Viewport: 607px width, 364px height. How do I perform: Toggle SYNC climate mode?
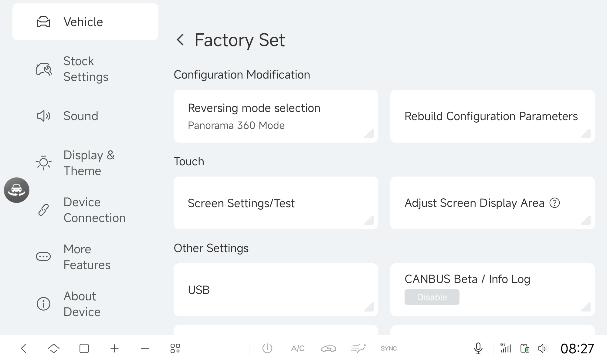tap(389, 349)
